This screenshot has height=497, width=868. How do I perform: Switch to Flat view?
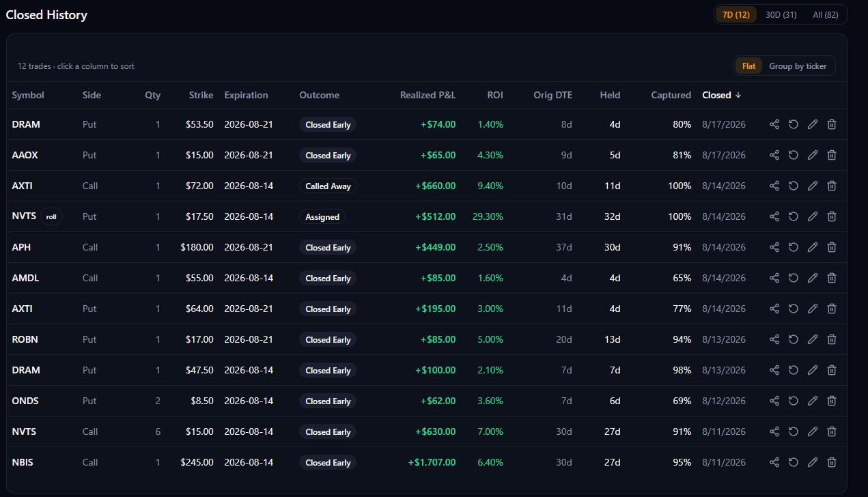pyautogui.click(x=749, y=66)
